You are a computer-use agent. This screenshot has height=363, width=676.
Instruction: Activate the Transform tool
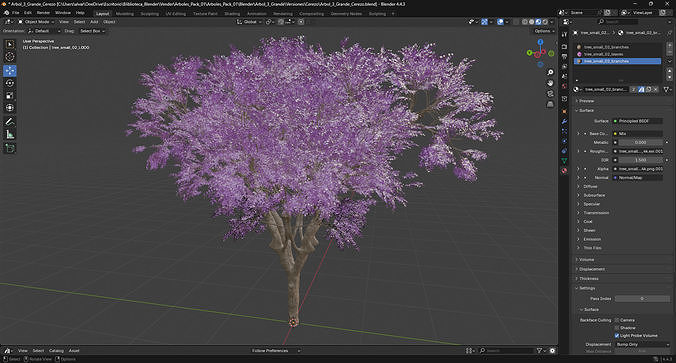pyautogui.click(x=10, y=108)
